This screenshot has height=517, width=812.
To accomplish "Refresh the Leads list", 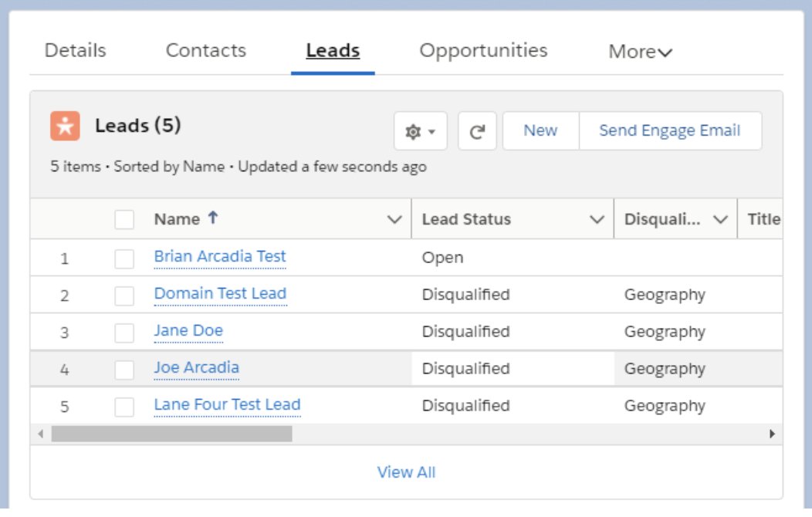I will pyautogui.click(x=477, y=131).
